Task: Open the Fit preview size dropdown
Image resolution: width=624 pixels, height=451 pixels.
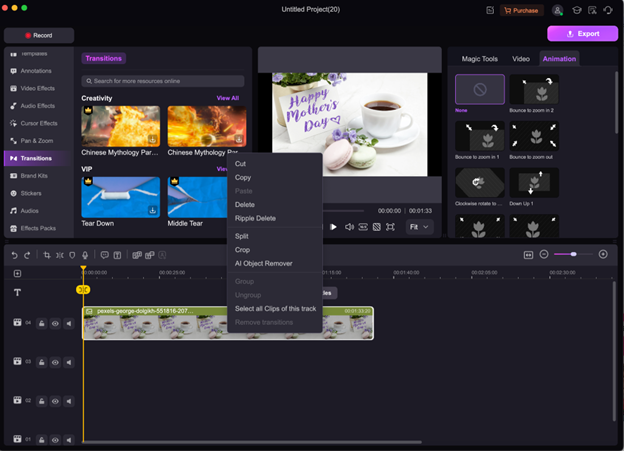Action: [419, 227]
